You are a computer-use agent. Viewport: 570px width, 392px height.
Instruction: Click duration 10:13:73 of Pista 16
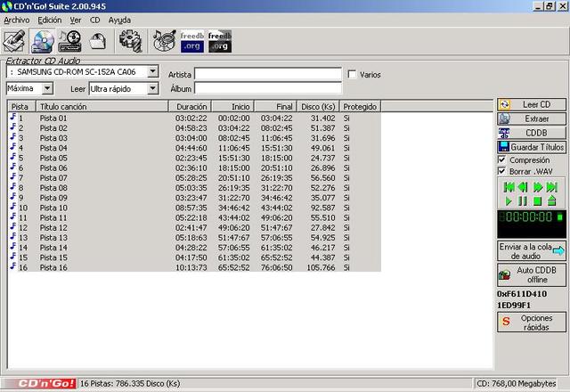click(191, 267)
